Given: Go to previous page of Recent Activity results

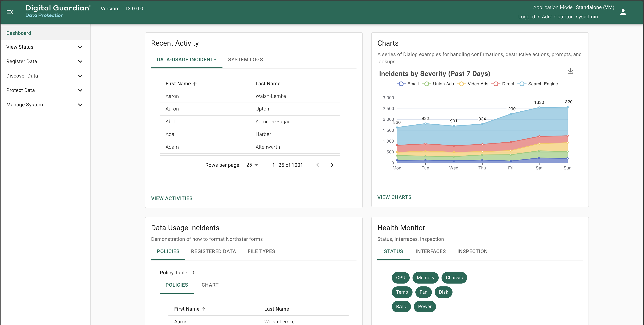Looking at the screenshot, I should [318, 165].
